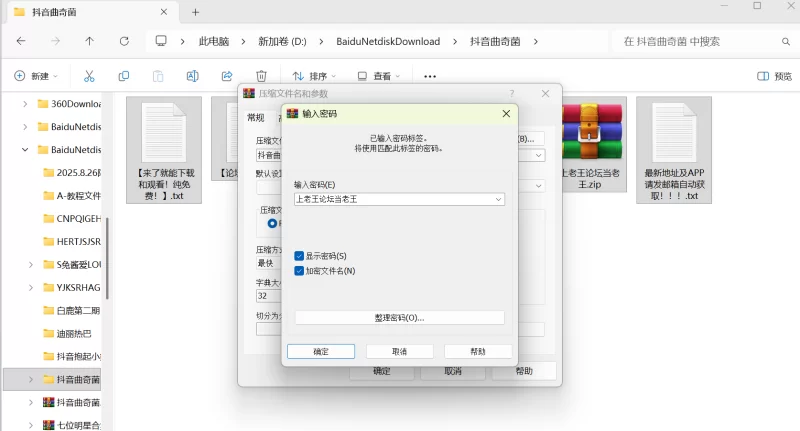Screen dimensions: 800x431
Task: Click the navigation pane vertical scrollbar
Action: click(x=107, y=258)
